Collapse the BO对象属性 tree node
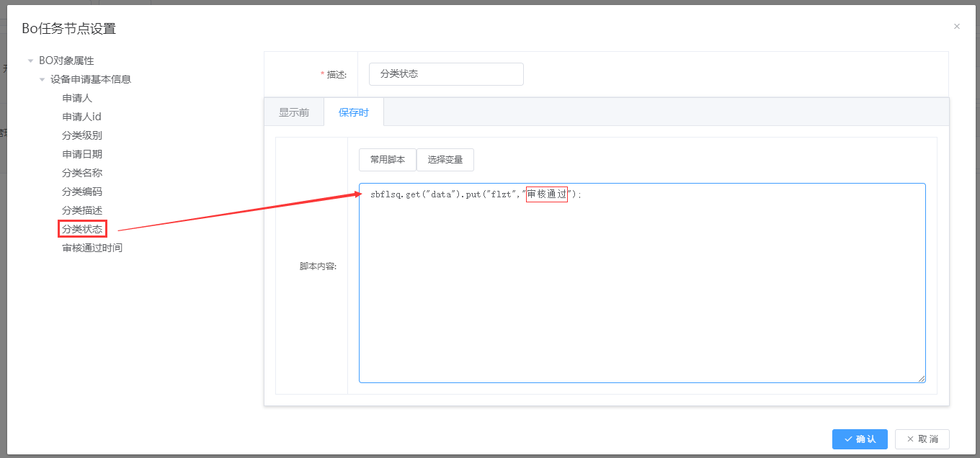 [x=30, y=61]
